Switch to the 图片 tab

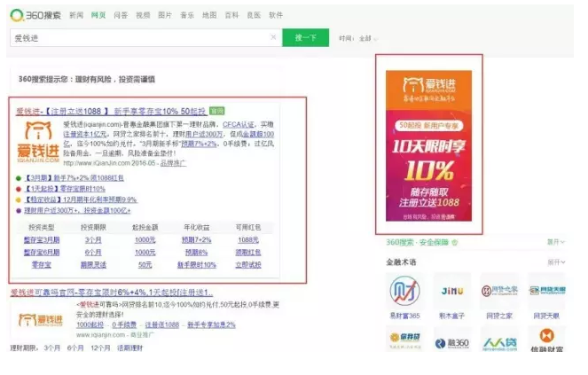[165, 15]
